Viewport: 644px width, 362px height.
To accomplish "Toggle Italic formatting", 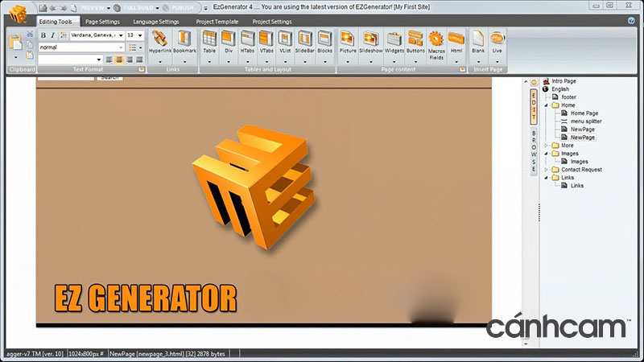I will (x=52, y=35).
